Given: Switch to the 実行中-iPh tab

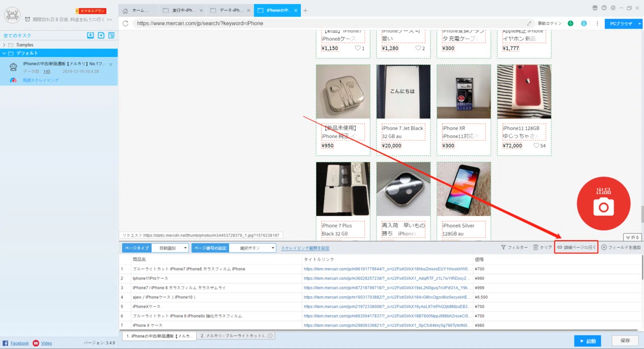Looking at the screenshot, I should pos(183,11).
